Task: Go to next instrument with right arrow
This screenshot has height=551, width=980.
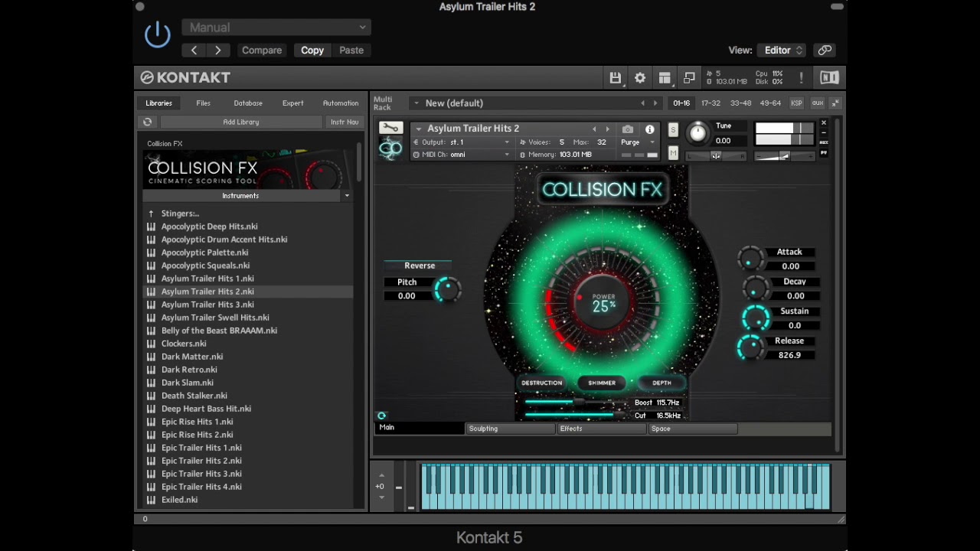Action: (x=608, y=129)
